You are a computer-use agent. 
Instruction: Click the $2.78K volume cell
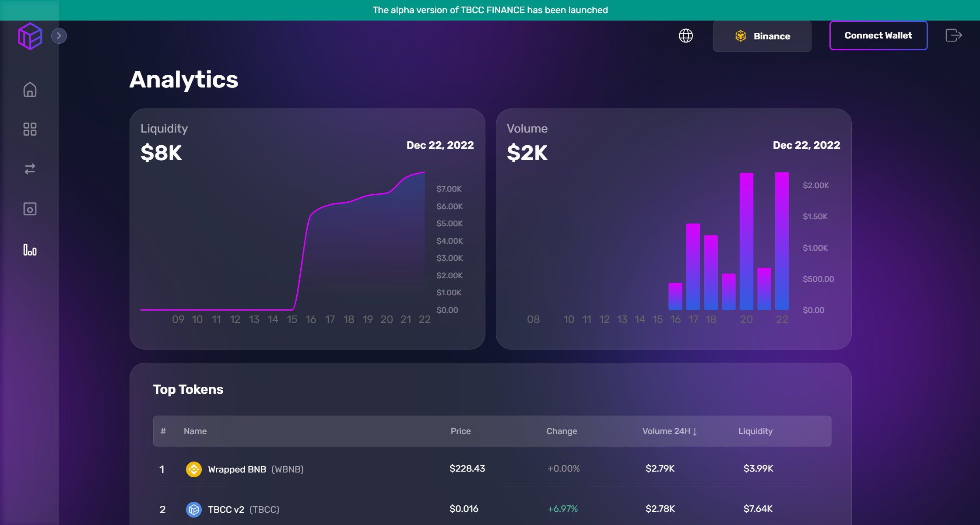click(660, 509)
